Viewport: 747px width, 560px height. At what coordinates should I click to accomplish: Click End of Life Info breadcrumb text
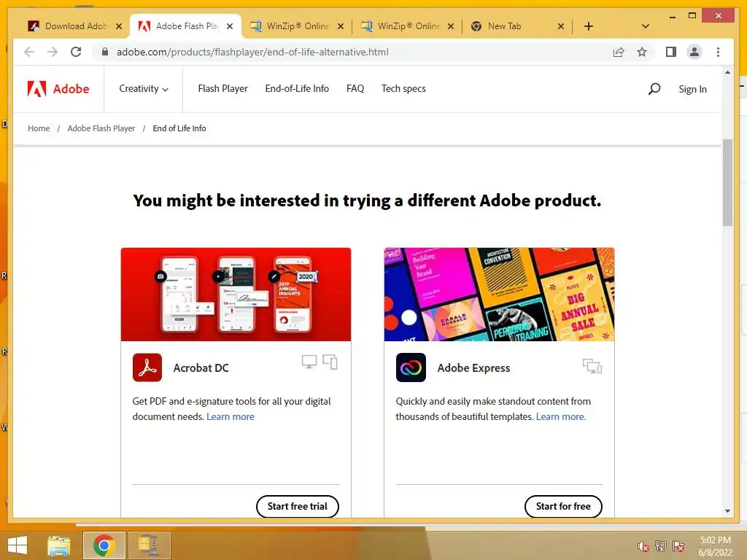pos(179,128)
